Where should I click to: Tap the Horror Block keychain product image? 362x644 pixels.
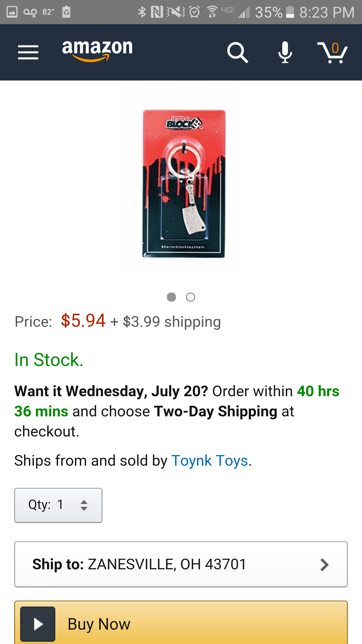[184, 184]
